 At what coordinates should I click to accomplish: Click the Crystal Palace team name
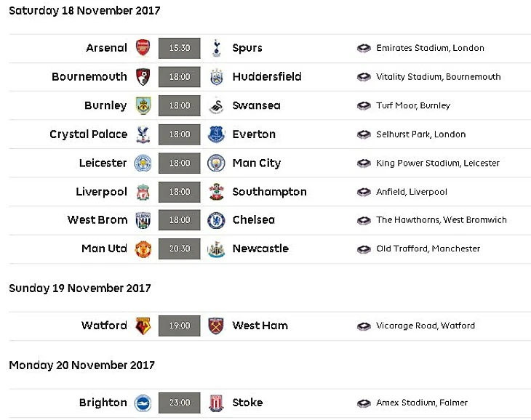pos(88,134)
